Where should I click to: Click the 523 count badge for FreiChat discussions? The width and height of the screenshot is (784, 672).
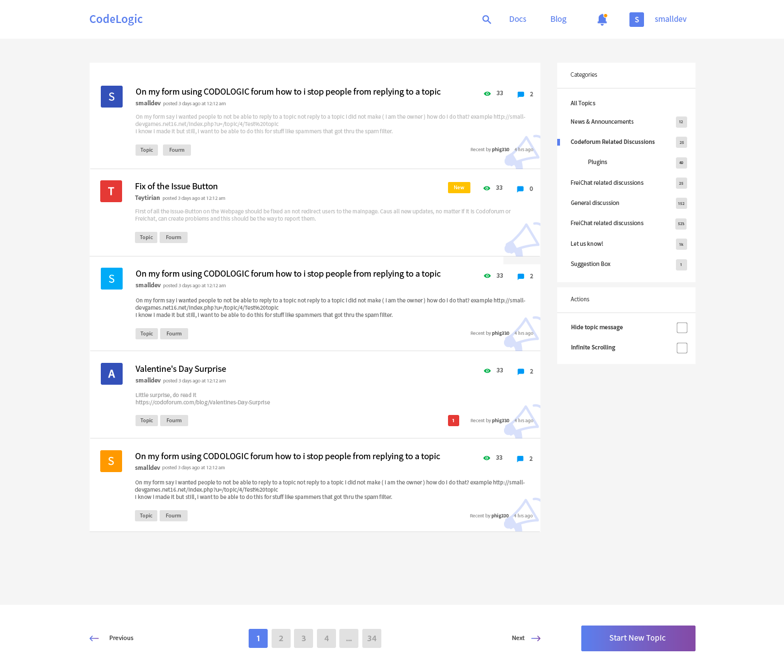point(682,224)
